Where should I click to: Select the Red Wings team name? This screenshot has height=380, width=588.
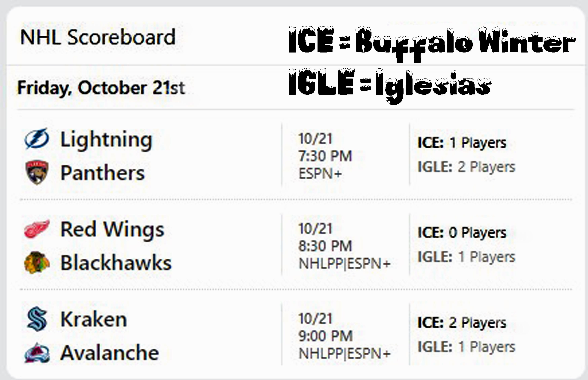113,229
